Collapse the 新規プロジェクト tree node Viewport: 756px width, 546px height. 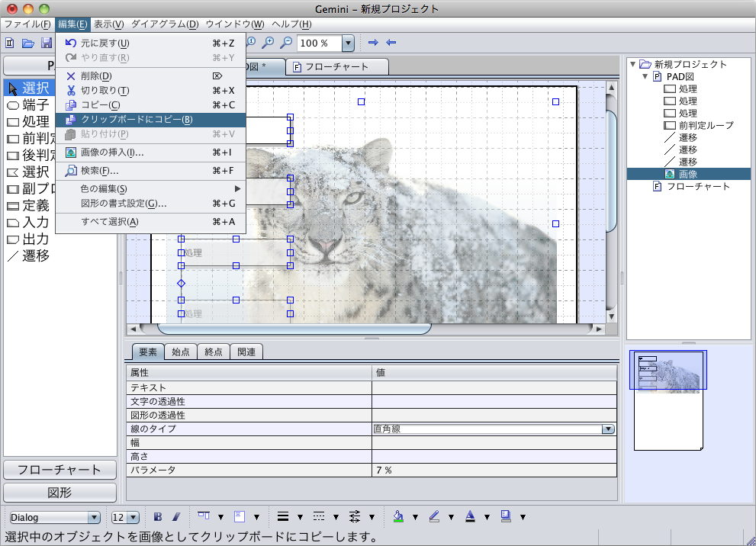click(x=632, y=64)
